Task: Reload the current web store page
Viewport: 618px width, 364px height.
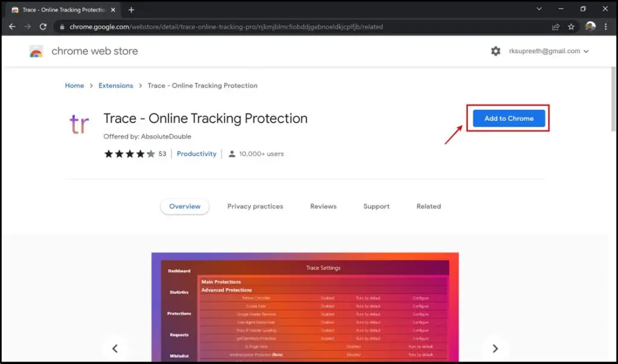Action: pyautogui.click(x=43, y=27)
